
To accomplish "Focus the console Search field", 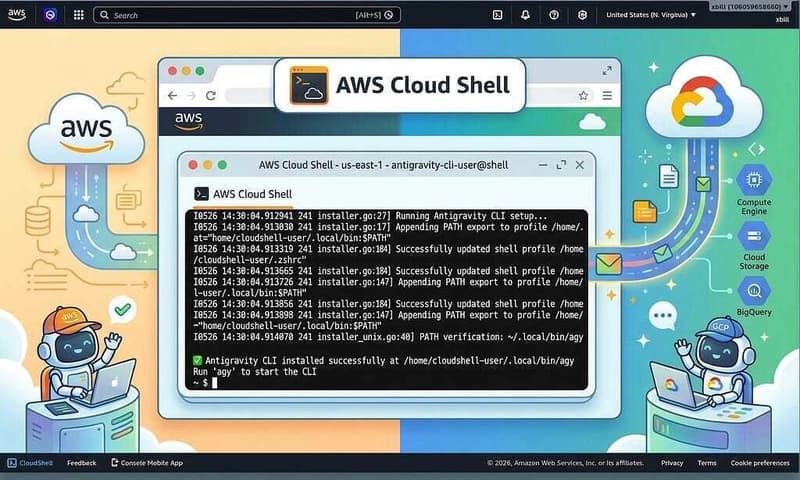I will click(247, 15).
